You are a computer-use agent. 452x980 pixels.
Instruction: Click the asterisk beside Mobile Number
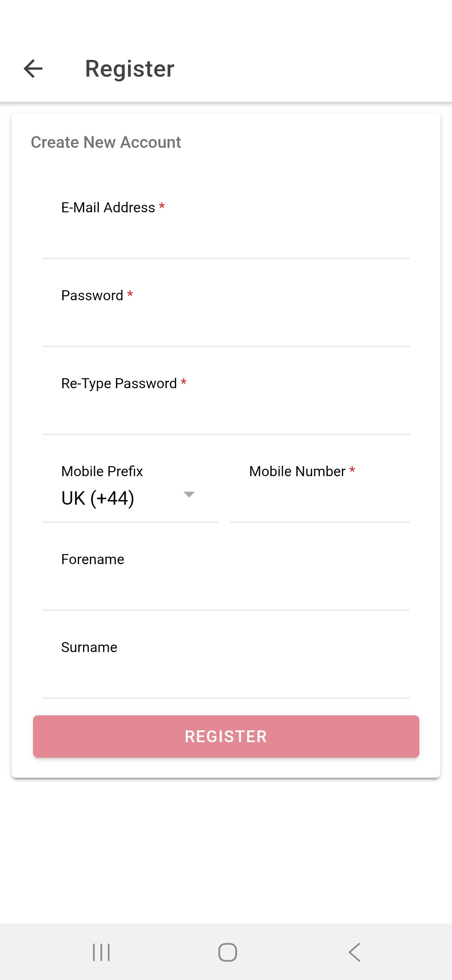point(352,470)
